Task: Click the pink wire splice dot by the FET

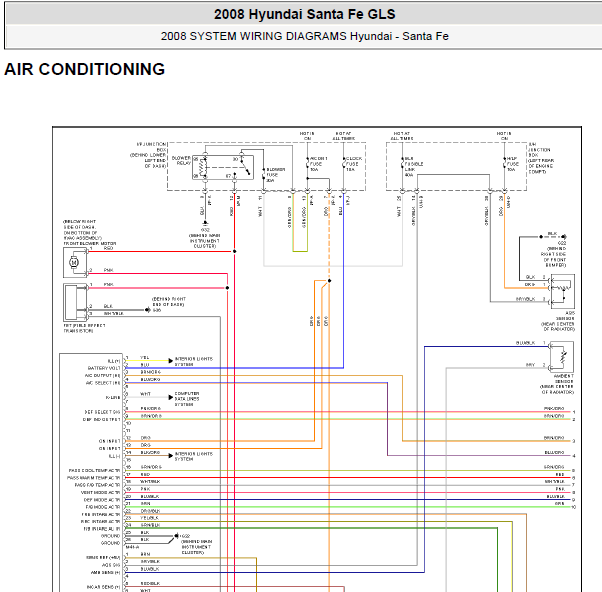Action: pyautogui.click(x=227, y=288)
